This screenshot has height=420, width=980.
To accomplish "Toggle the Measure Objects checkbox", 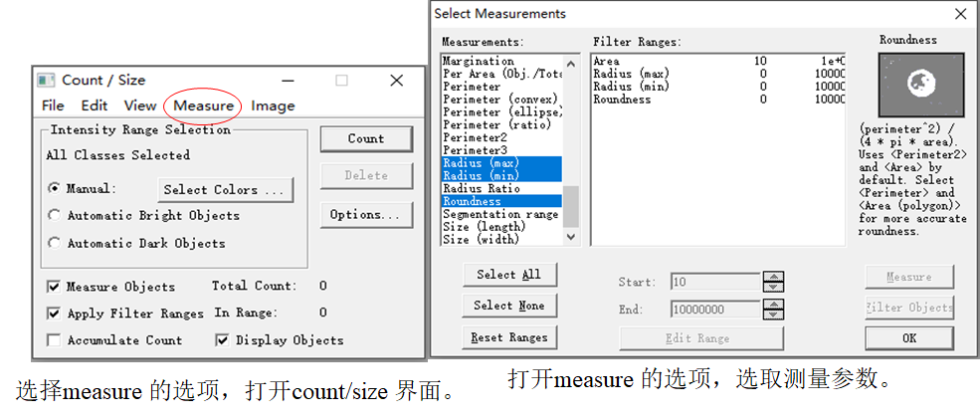I will [x=53, y=287].
